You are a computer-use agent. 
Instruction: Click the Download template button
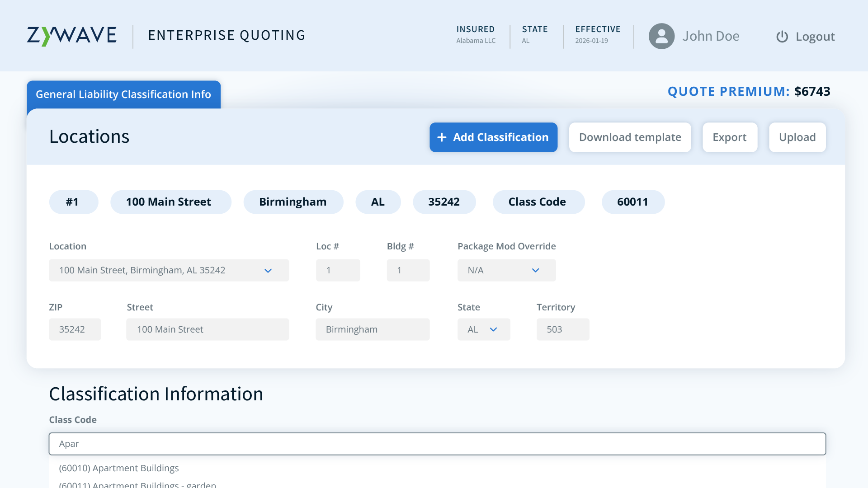[630, 137]
